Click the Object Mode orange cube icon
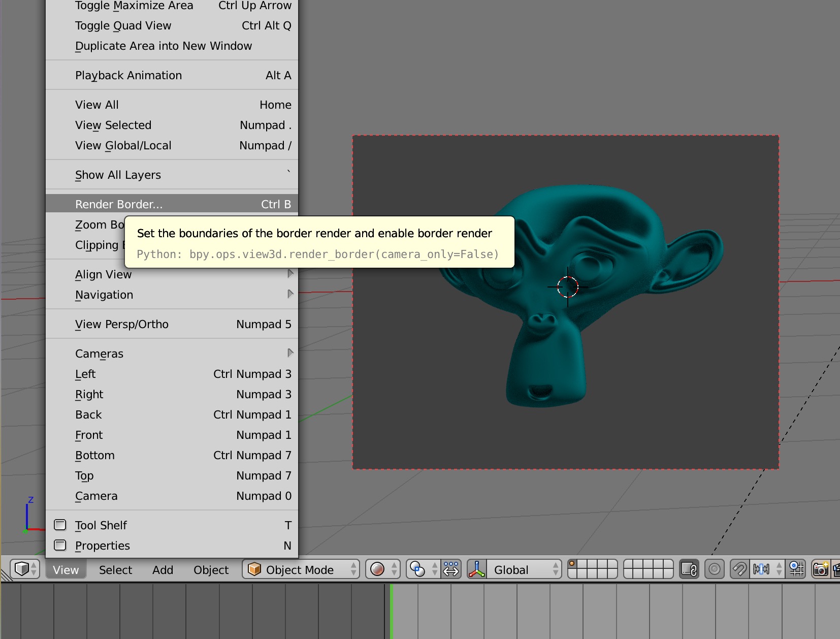The width and height of the screenshot is (840, 639). tap(254, 569)
